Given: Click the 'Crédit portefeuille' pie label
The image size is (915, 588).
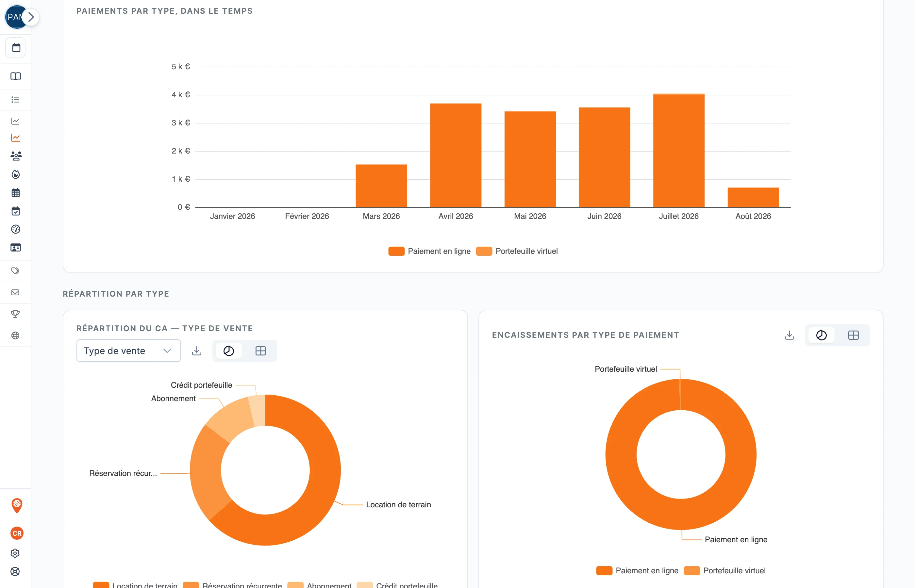Looking at the screenshot, I should point(201,385).
